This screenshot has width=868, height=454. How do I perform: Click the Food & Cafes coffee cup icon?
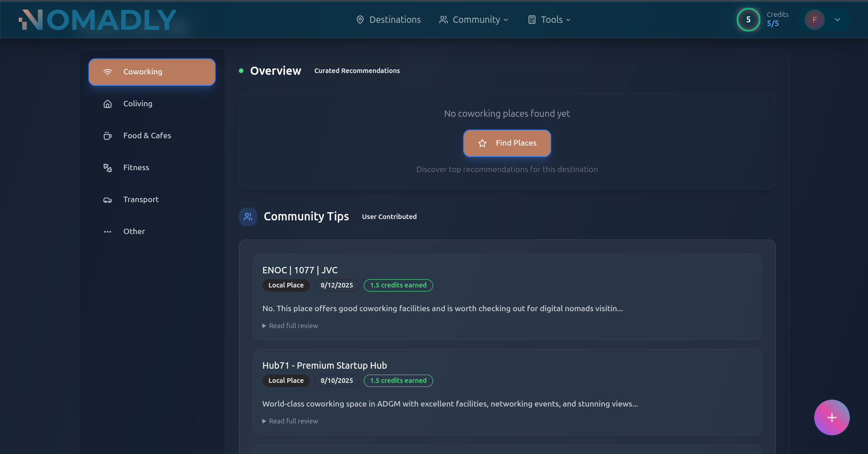(x=108, y=136)
